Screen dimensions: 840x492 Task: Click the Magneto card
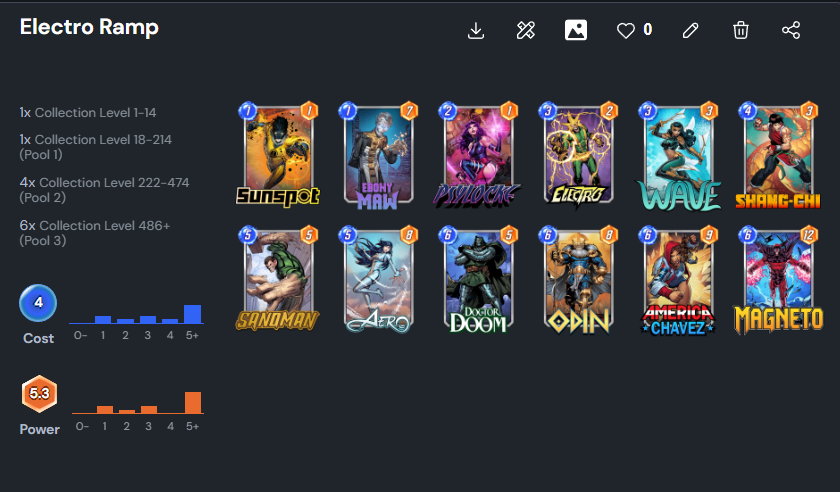pos(778,280)
